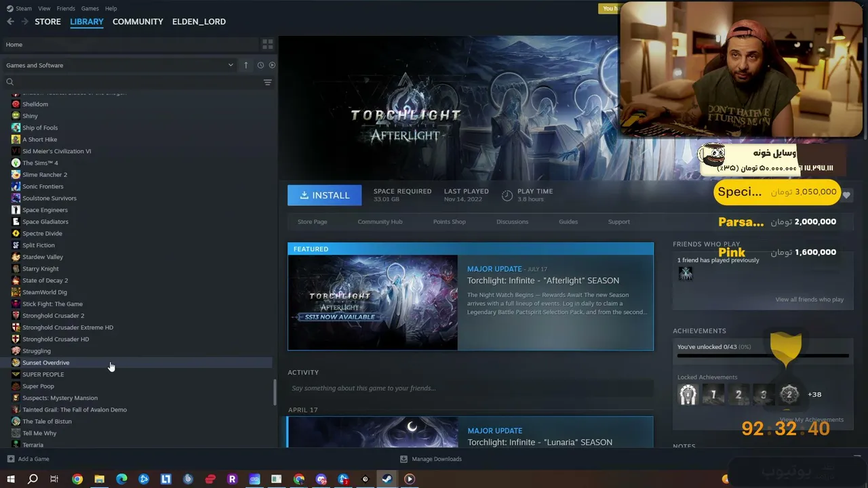Open the Games menu

tap(90, 8)
